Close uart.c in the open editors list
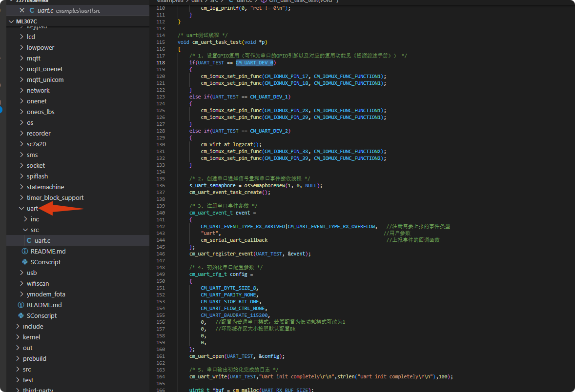Screen dimensions: 575x392 [x=21, y=10]
